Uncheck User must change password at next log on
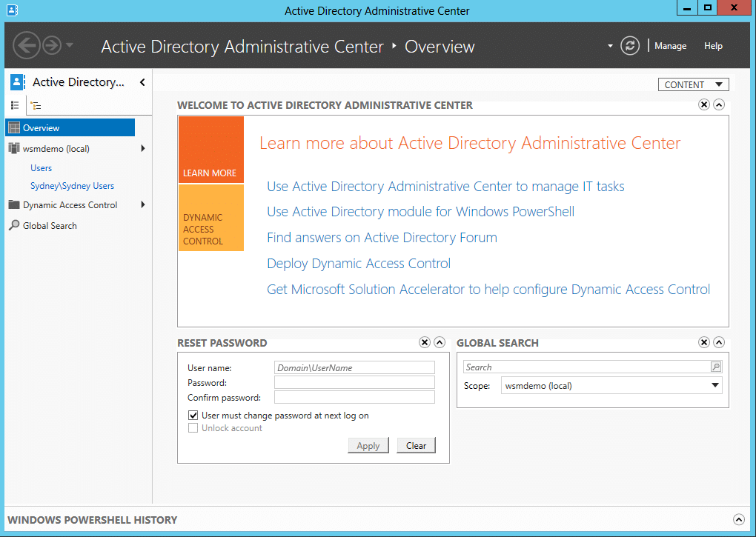 [193, 415]
